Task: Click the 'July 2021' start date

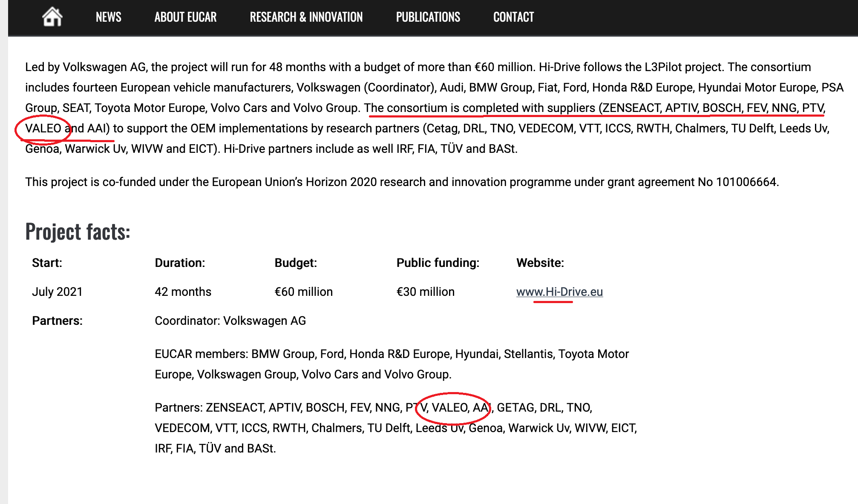Action: click(57, 292)
